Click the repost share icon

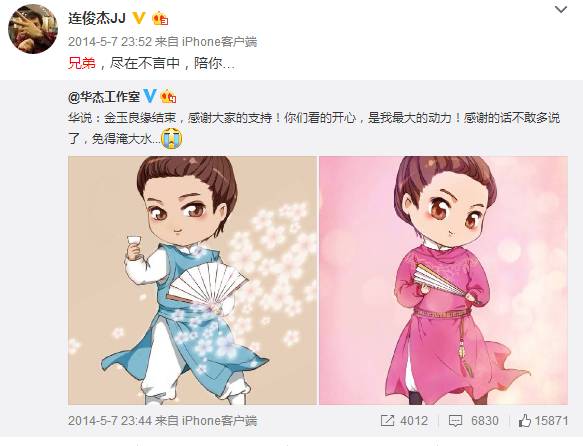pos(387,421)
